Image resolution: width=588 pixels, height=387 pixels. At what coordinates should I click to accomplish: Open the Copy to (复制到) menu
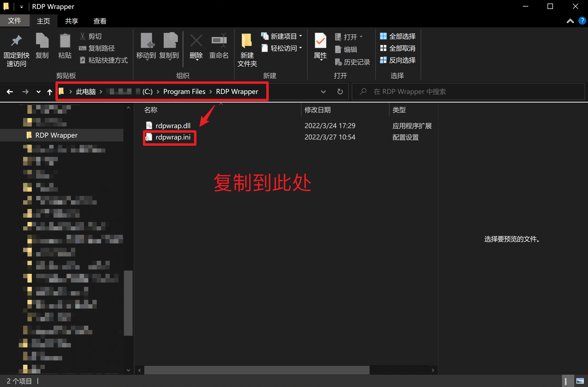(169, 46)
